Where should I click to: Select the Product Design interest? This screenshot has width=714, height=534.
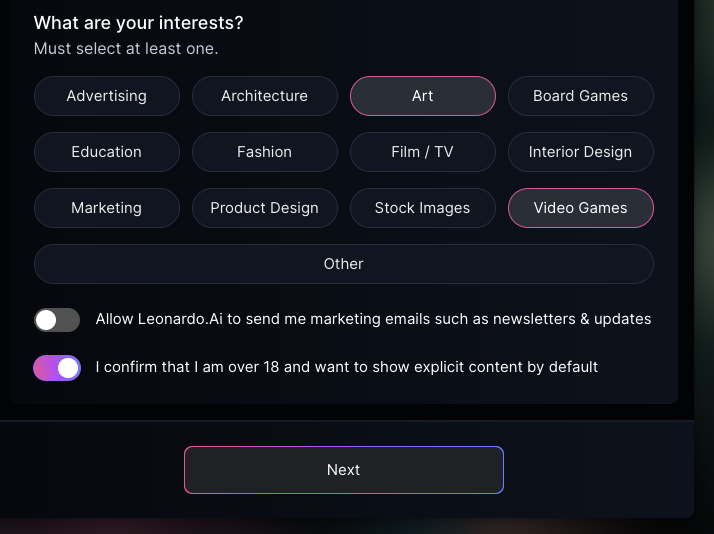point(265,208)
